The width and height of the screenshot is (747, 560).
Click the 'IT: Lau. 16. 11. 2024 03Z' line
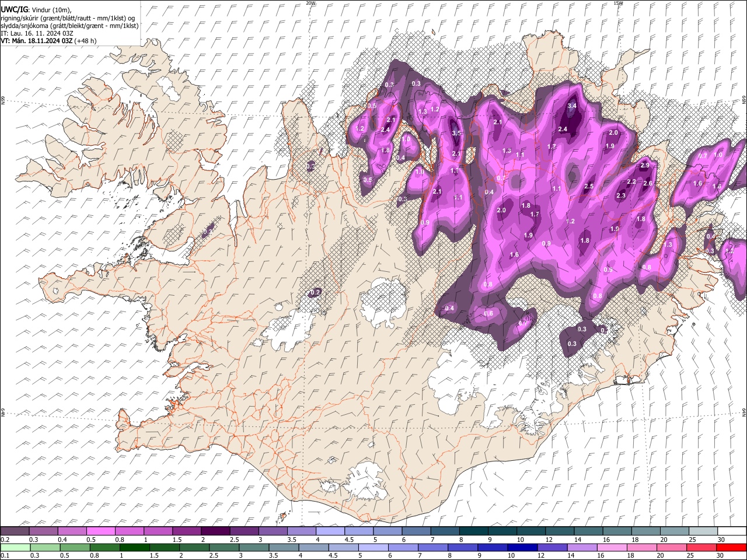37,33
